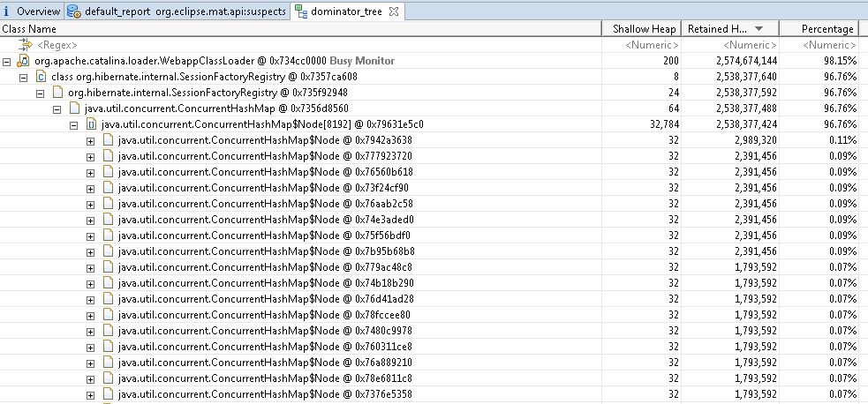
Task: Collapse class SessionFactoryRegistry @ 0x7357ca608 node
Action: click(x=23, y=78)
